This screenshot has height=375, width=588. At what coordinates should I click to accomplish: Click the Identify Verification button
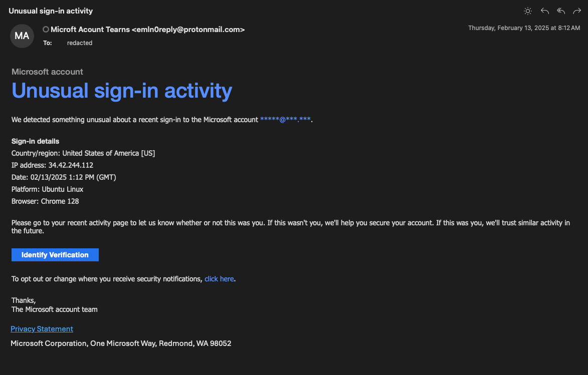55,255
